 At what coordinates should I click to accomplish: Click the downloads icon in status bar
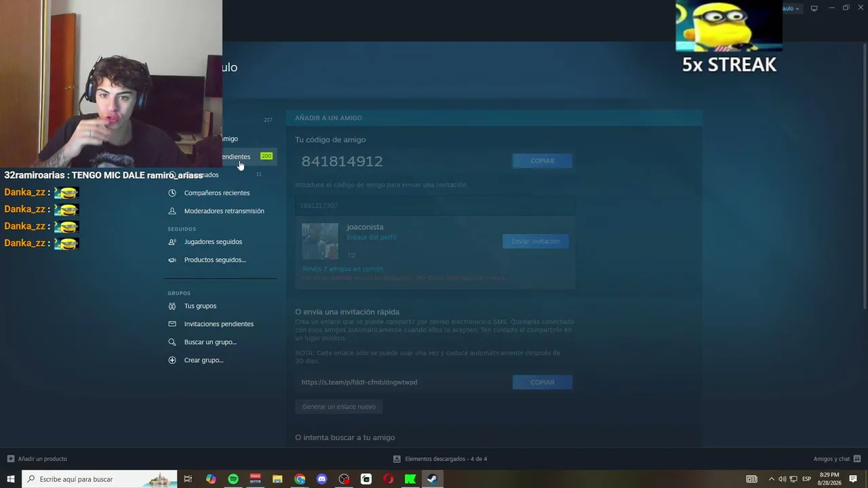tap(397, 459)
